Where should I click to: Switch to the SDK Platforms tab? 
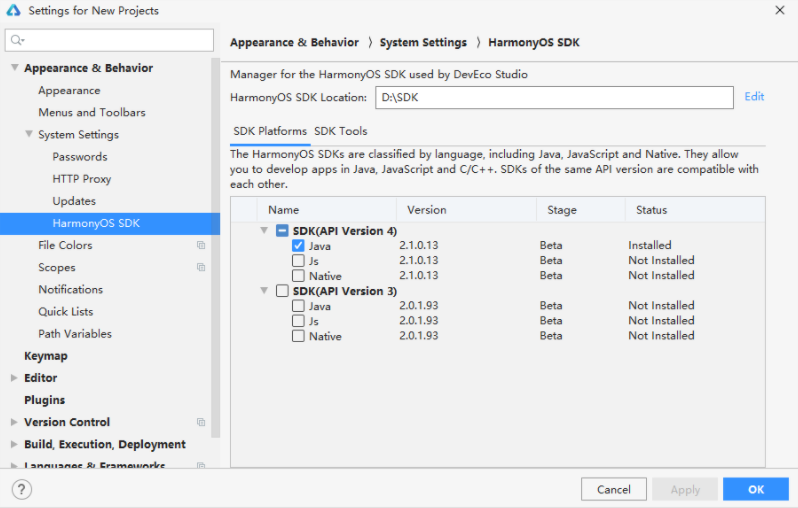click(270, 131)
